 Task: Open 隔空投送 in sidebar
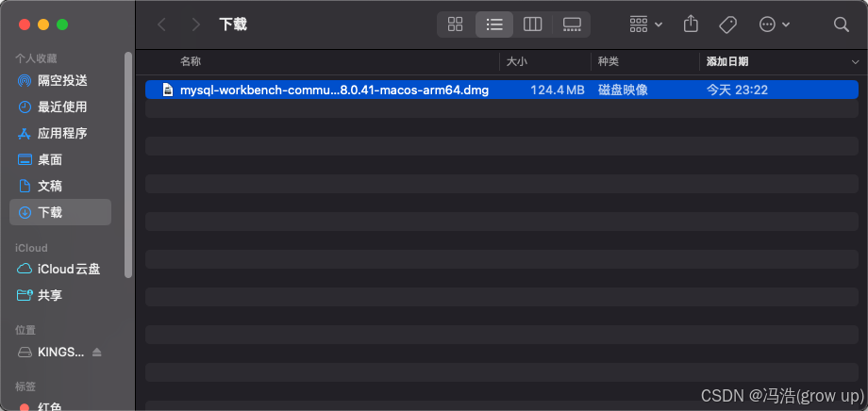(x=60, y=81)
